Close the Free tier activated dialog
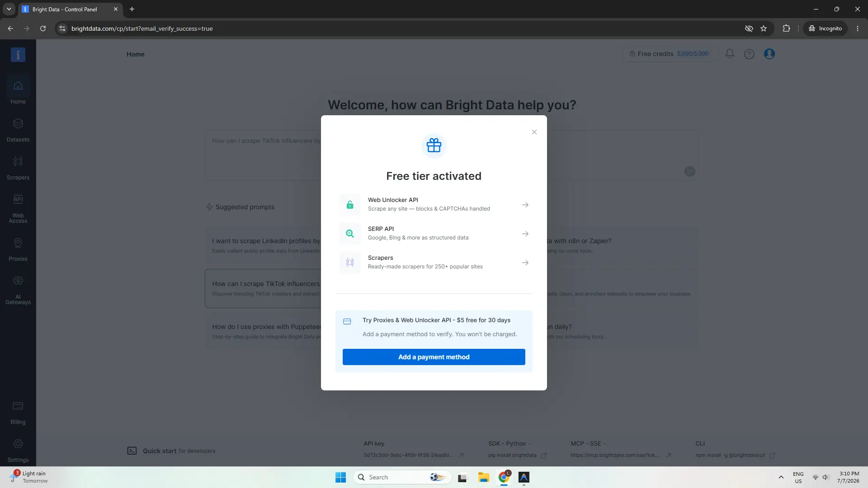This screenshot has width=868, height=488. click(534, 132)
